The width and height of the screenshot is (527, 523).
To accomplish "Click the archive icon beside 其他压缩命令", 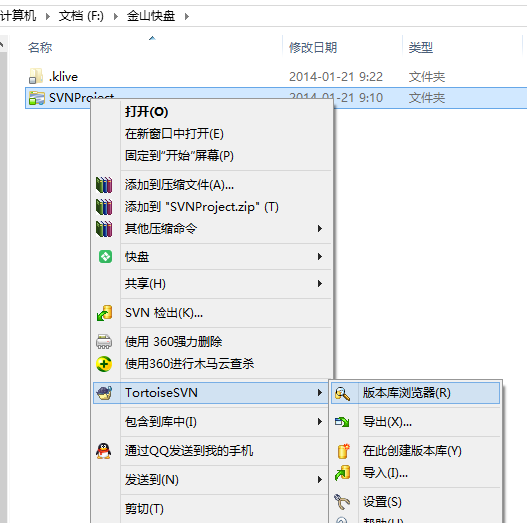I will click(104, 229).
